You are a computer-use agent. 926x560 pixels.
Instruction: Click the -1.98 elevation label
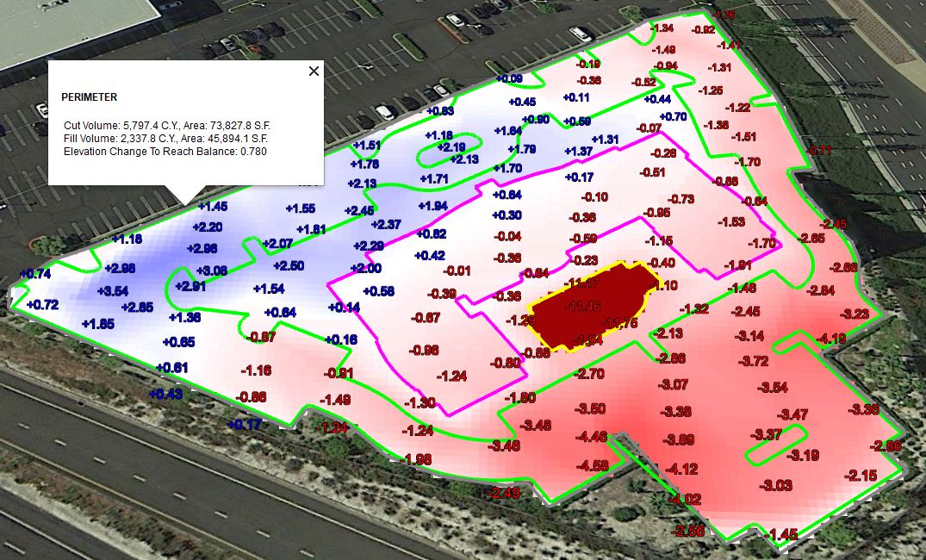coord(416,459)
